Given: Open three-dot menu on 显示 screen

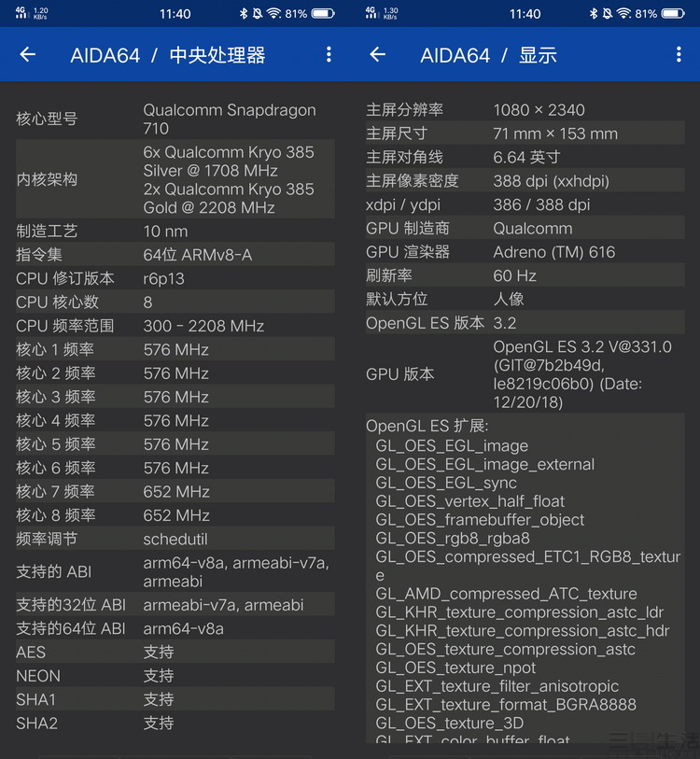Looking at the screenshot, I should click(679, 55).
